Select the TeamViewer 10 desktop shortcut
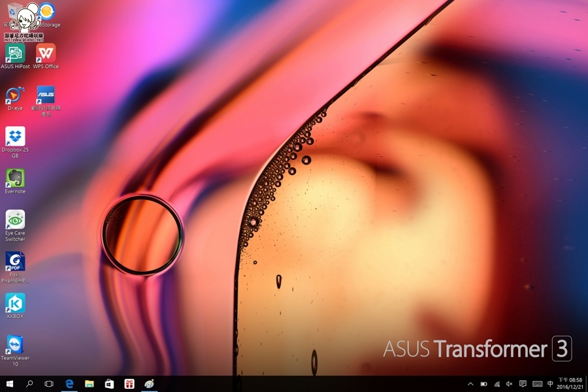The width and height of the screenshot is (588, 392). click(15, 350)
